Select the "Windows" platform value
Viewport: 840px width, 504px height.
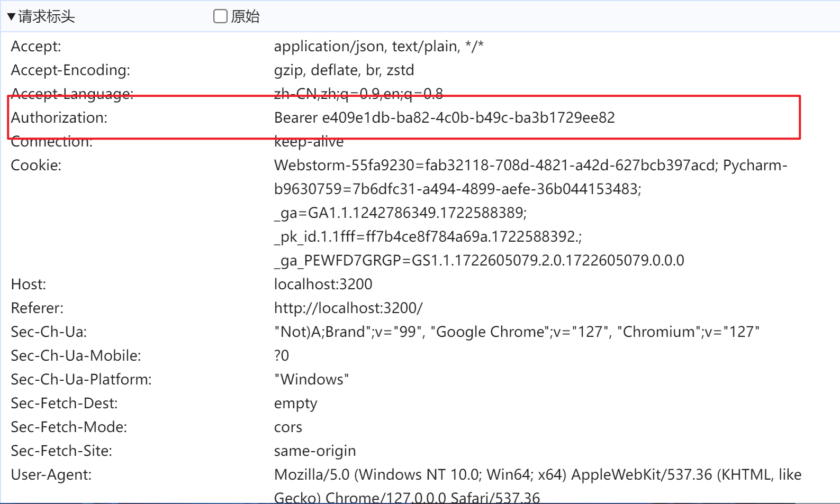[x=312, y=380]
